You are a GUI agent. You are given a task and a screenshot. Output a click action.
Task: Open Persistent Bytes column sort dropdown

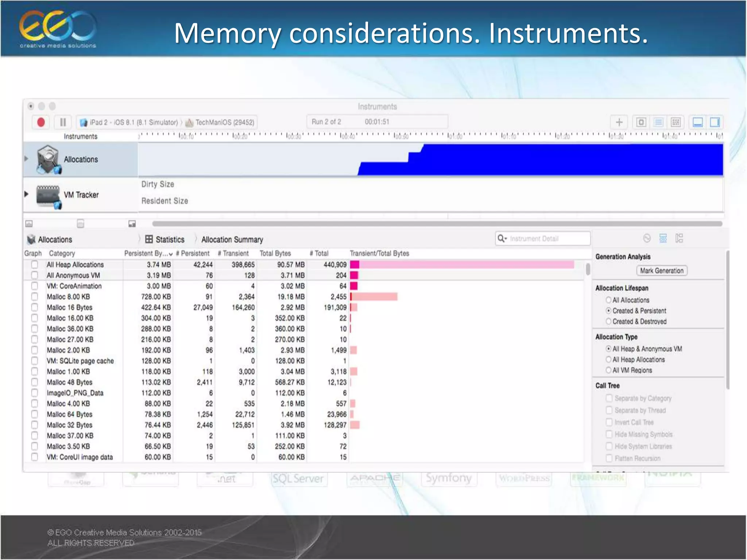pyautogui.click(x=170, y=254)
